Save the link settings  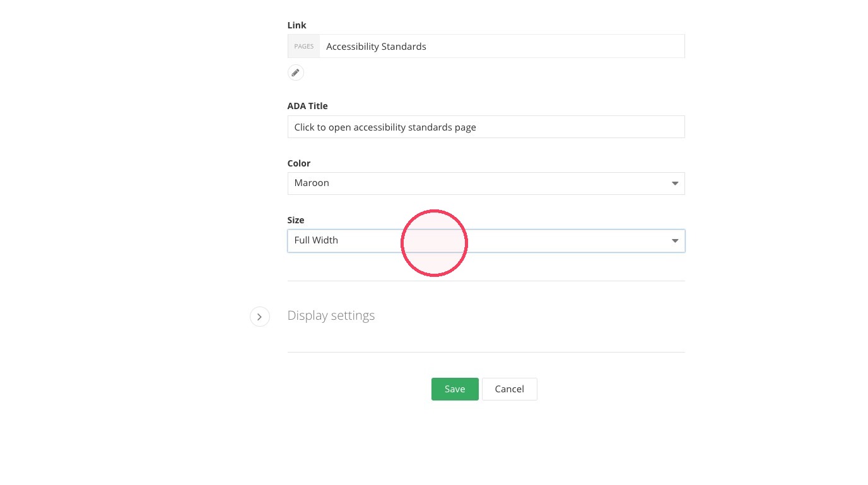455,389
